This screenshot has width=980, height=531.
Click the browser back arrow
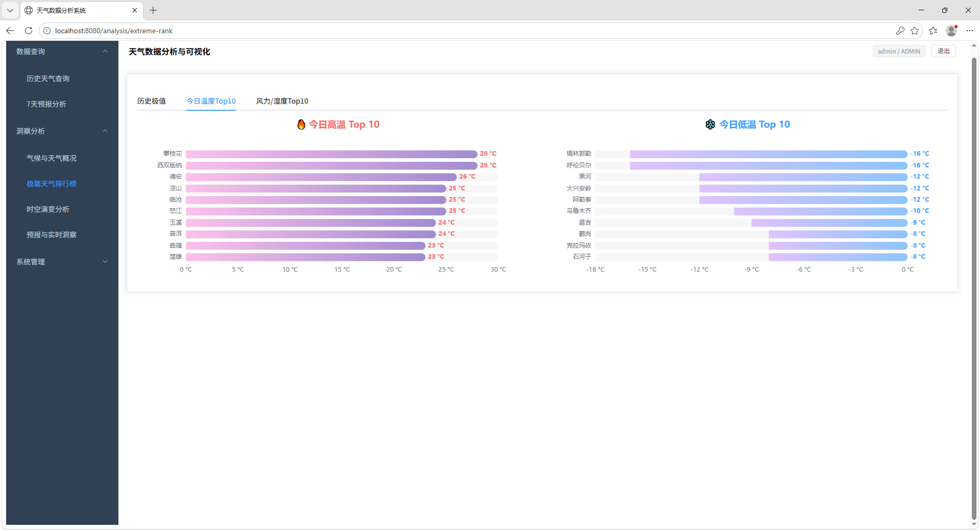(x=10, y=31)
